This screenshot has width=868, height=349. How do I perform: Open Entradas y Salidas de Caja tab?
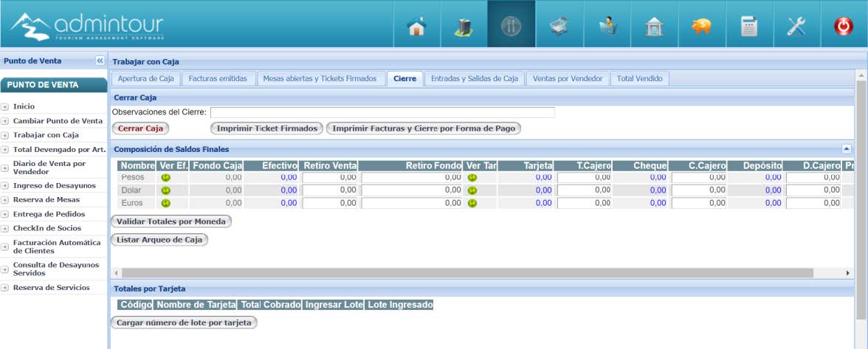[x=475, y=78]
